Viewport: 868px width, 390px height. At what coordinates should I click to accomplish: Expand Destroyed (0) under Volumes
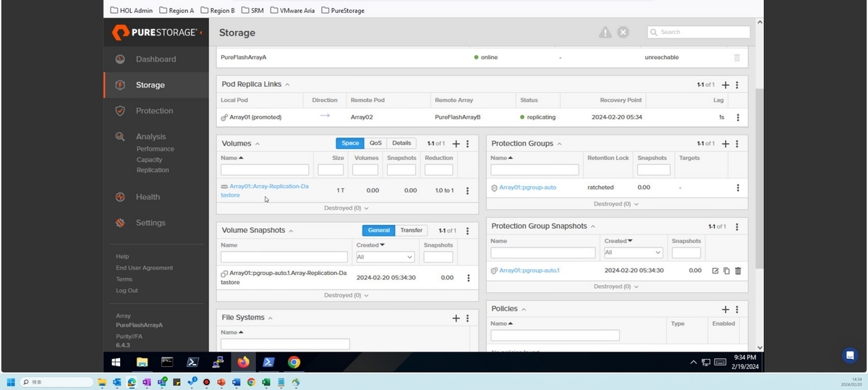346,208
